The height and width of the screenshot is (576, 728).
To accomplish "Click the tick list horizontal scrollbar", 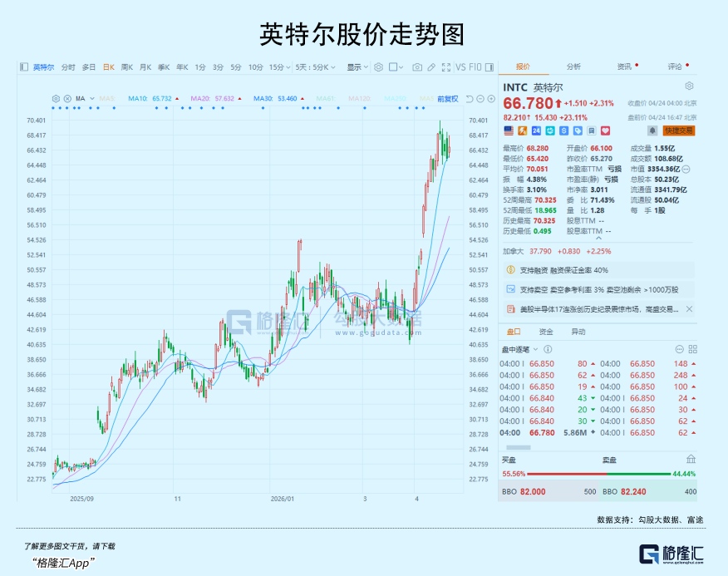I will pos(518,448).
